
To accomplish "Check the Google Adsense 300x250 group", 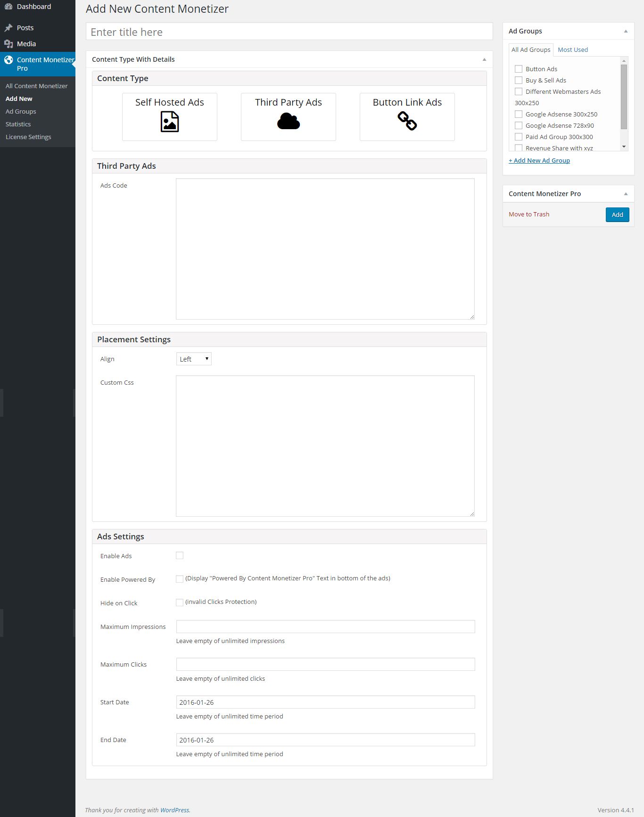I will (x=519, y=114).
